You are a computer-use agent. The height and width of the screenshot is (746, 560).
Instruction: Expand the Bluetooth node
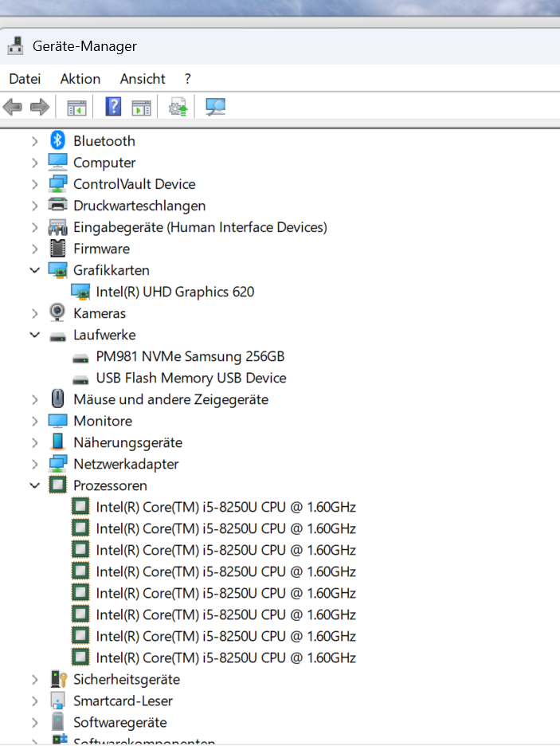tap(35, 141)
